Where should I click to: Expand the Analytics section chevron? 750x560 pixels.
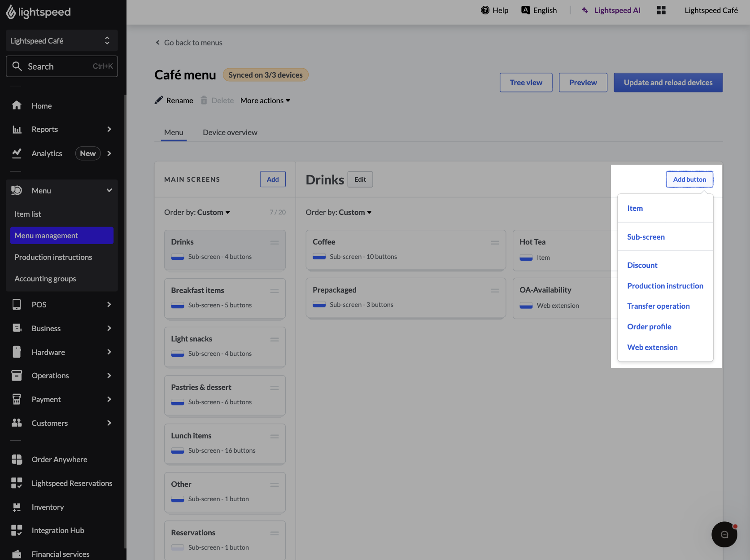(109, 153)
